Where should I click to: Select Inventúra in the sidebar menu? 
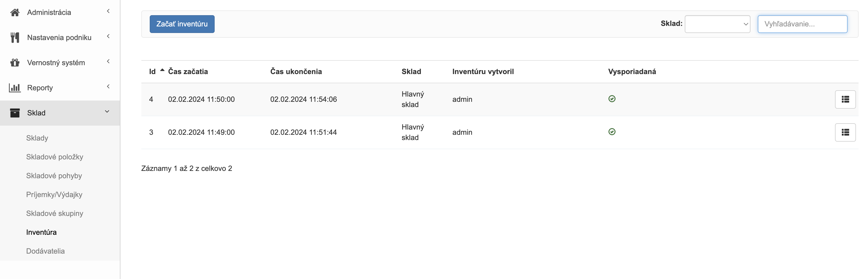coord(41,232)
